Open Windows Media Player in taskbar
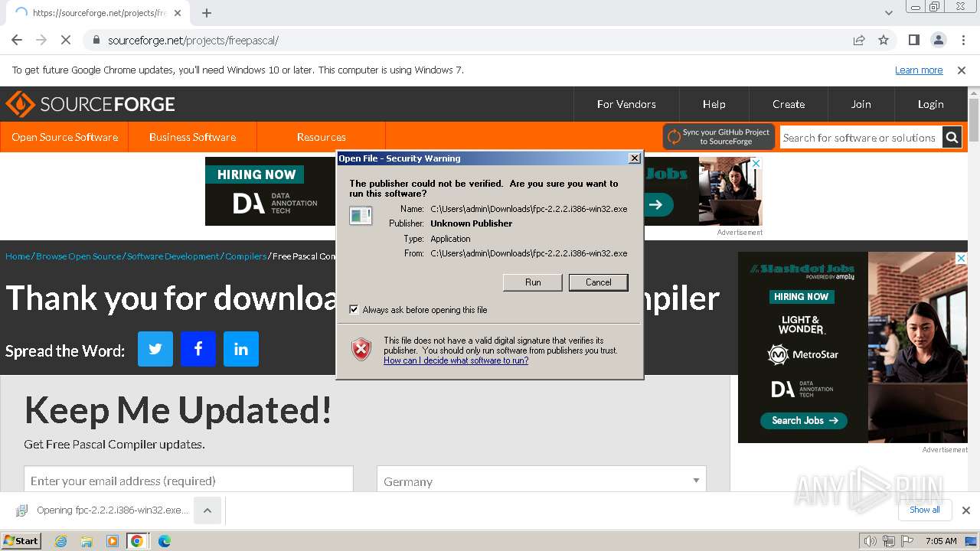980x551 pixels. (113, 541)
